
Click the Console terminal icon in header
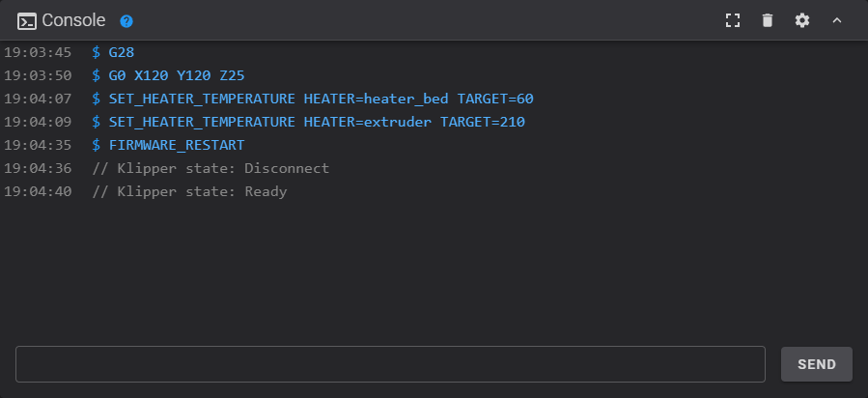27,20
